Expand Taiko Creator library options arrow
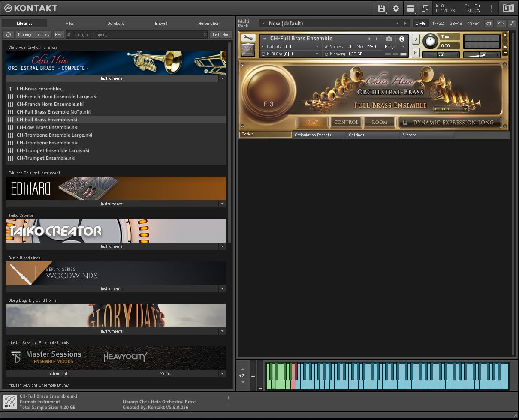 222,246
